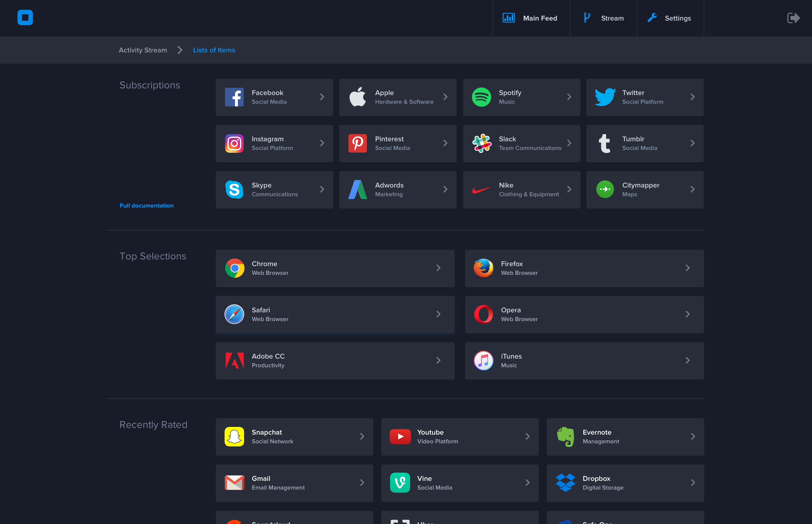This screenshot has width=812, height=524.
Task: Click the 'Maps' label under Citymapper
Action: pyautogui.click(x=630, y=194)
